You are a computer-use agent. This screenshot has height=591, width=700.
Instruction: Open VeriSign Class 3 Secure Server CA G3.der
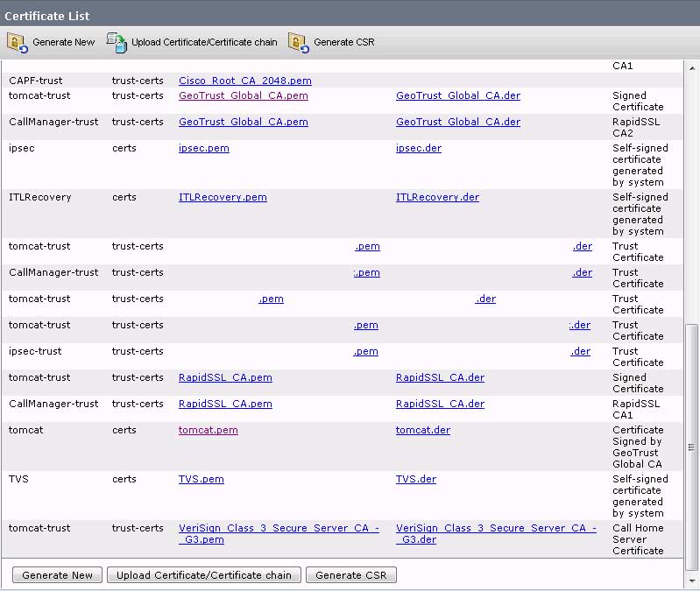click(496, 533)
